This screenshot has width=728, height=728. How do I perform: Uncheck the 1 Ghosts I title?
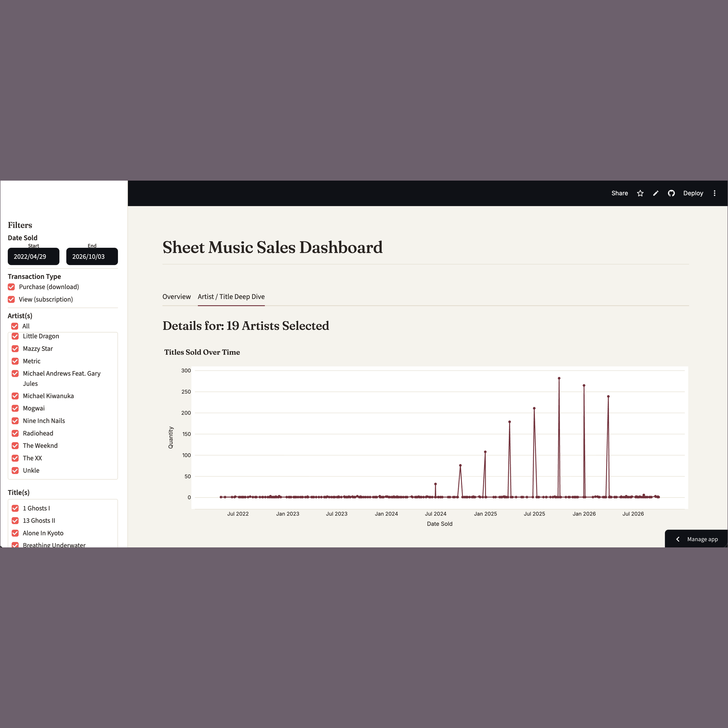[x=15, y=508]
